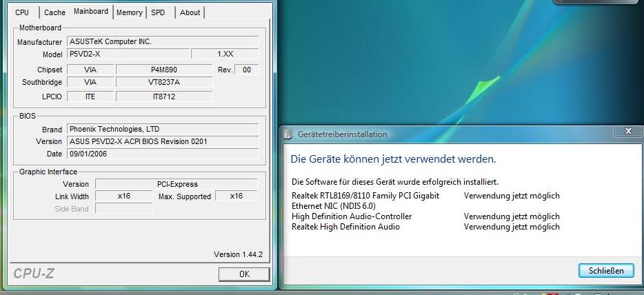Click the LPCIO value IT8712
The height and width of the screenshot is (295, 644).
[164, 96]
